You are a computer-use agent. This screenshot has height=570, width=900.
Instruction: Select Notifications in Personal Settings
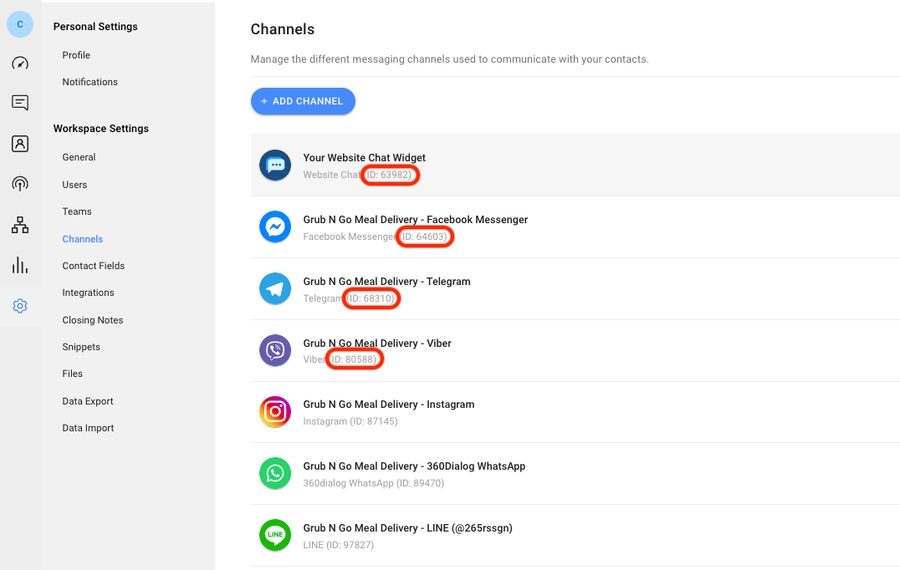pos(90,82)
